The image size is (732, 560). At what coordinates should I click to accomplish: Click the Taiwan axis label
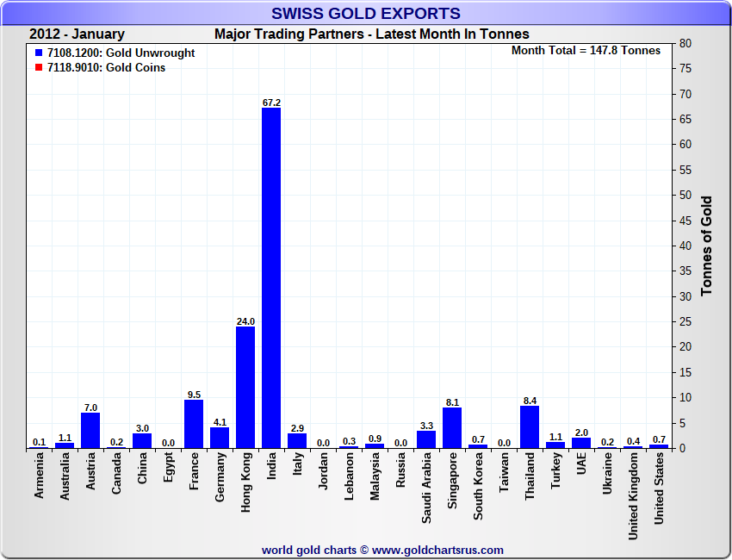(x=504, y=472)
